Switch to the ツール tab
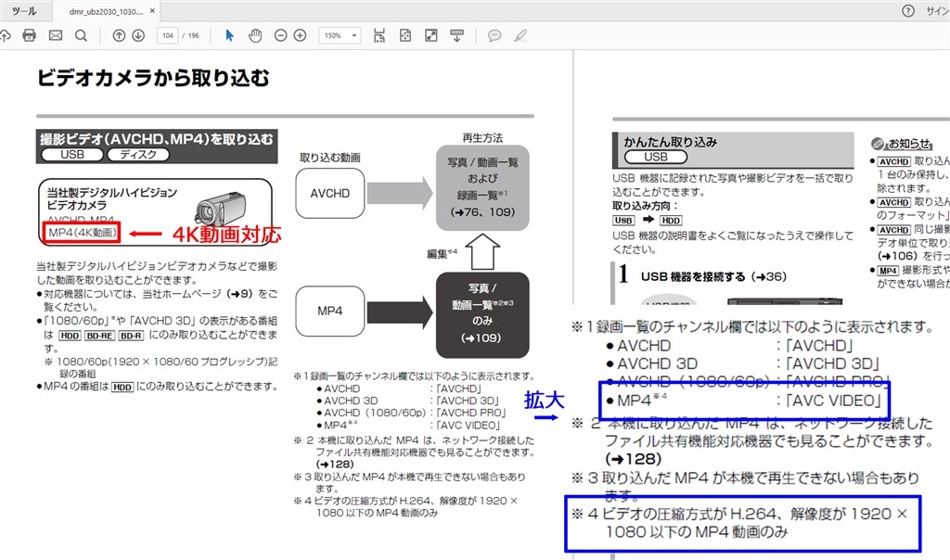 [x=23, y=11]
